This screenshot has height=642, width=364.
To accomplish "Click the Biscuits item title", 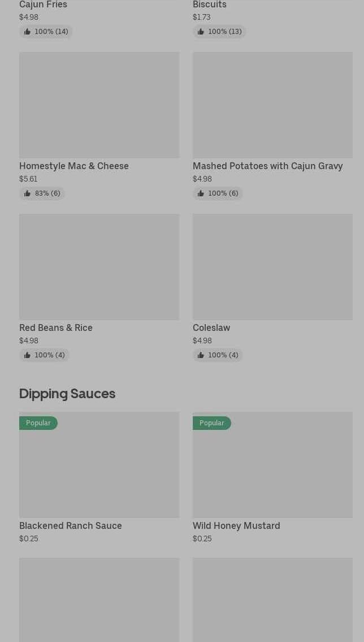I will (210, 5).
